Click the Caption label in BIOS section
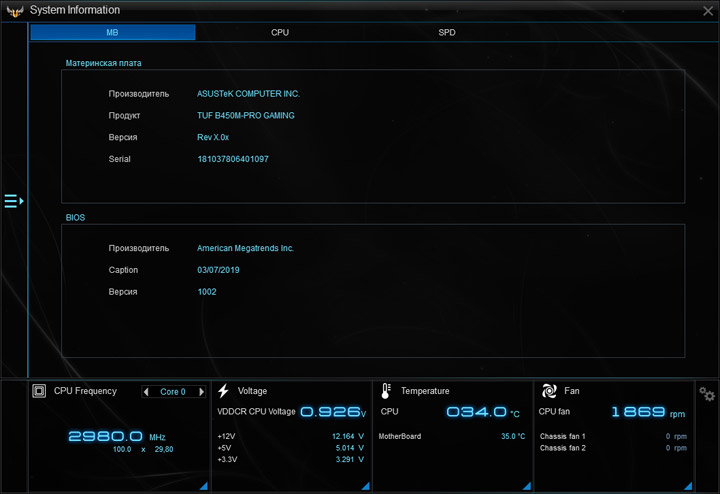 tap(123, 270)
